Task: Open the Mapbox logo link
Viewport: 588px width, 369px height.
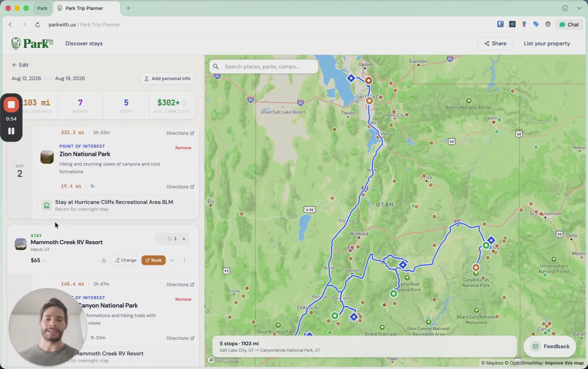Action: (x=224, y=360)
